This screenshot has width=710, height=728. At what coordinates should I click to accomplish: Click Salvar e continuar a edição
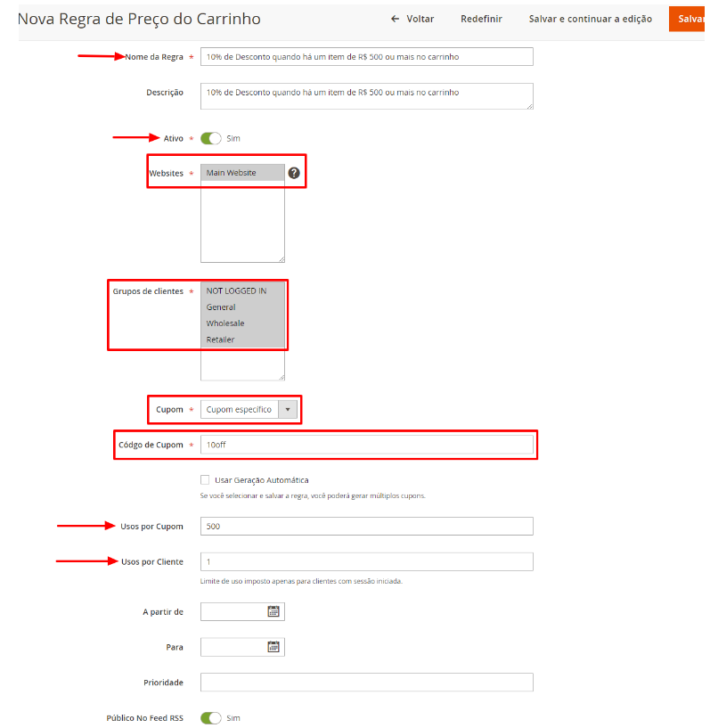pyautogui.click(x=590, y=19)
